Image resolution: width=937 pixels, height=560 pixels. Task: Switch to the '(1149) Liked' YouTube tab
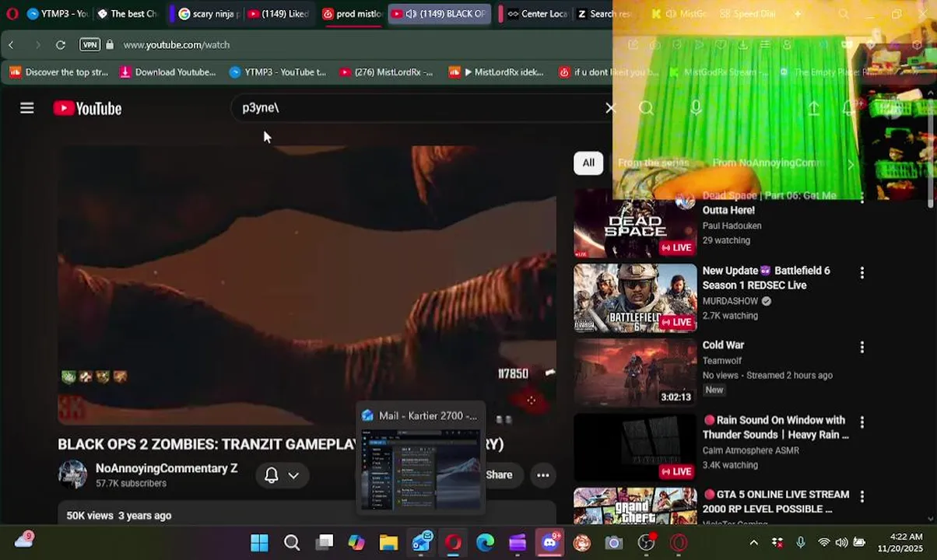tap(279, 14)
